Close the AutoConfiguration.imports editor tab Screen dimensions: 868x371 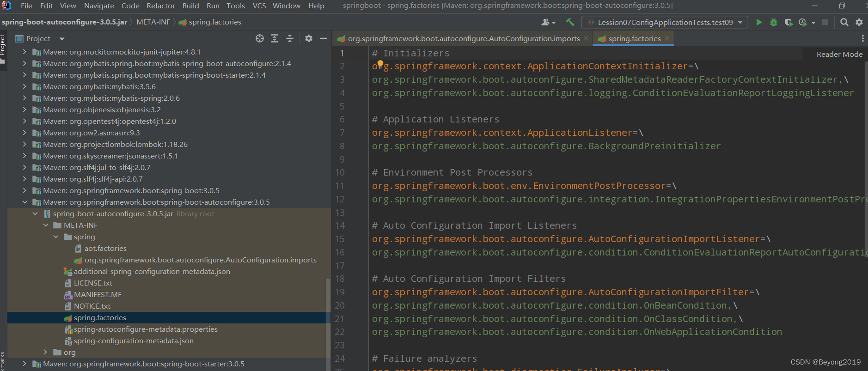point(586,39)
